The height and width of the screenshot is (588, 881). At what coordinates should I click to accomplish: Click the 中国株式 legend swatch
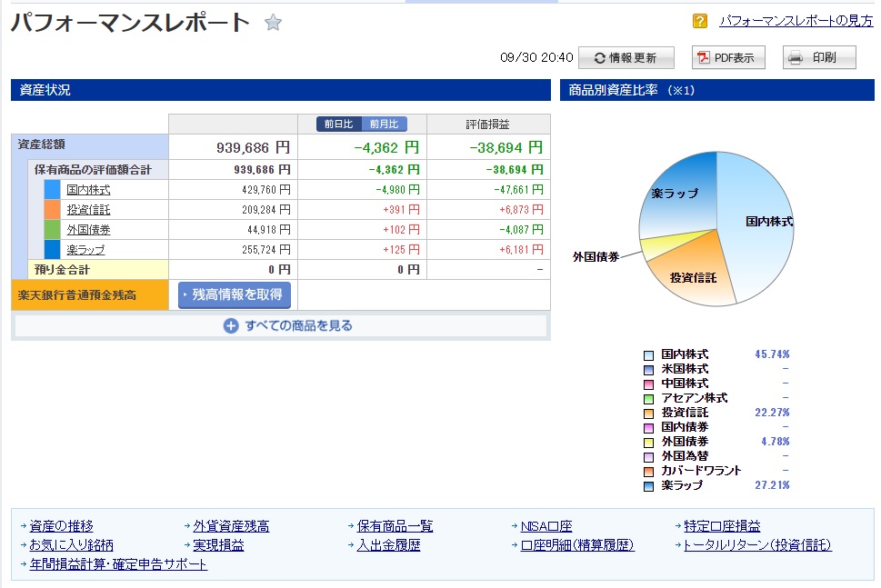[x=648, y=384]
